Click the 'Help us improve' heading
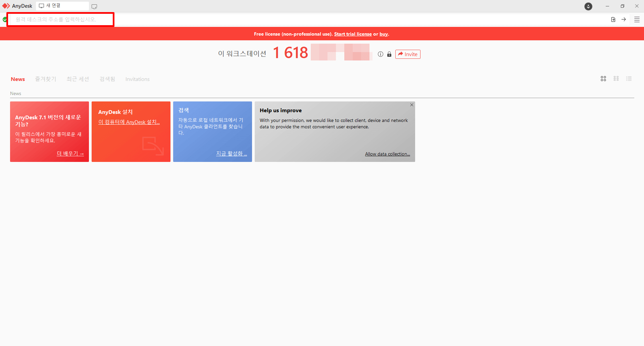Screen dimensions: 644x346 pyautogui.click(x=281, y=111)
